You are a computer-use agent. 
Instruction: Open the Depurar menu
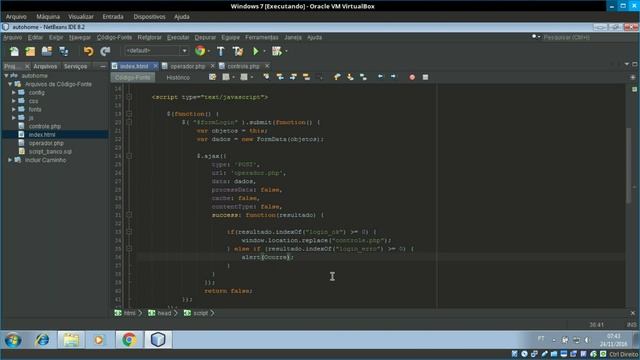pyautogui.click(x=205, y=37)
